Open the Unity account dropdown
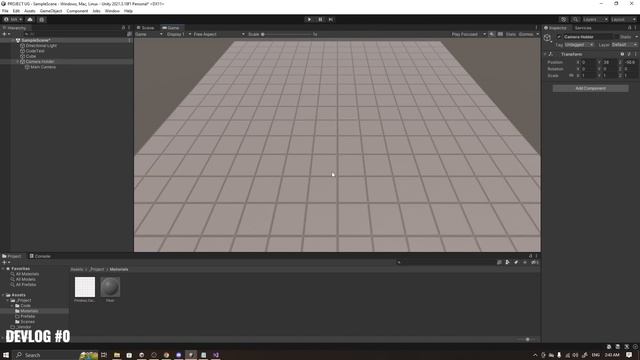The width and height of the screenshot is (640, 360). 13,19
